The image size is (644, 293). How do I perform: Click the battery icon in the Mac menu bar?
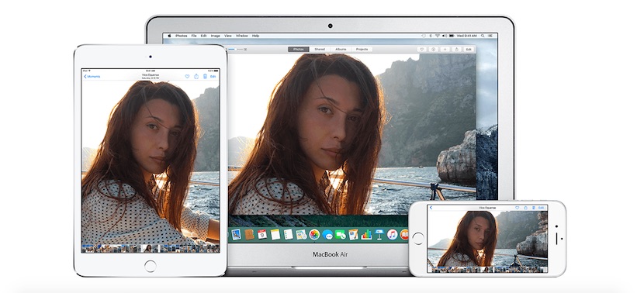[452, 36]
